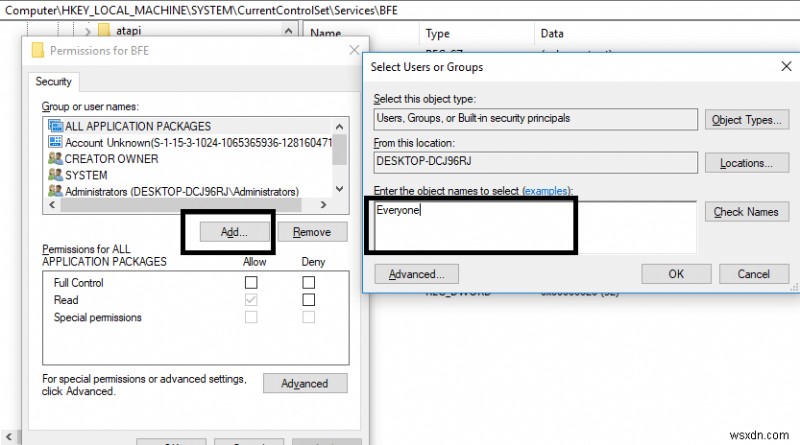800x445 pixels.
Task: Click atapi folder icon in registry tree
Action: click(104, 30)
